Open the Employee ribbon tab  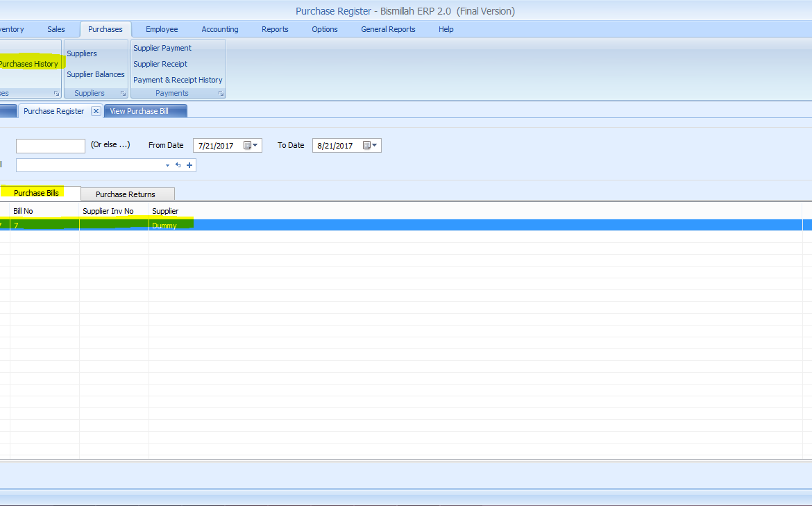tap(162, 29)
